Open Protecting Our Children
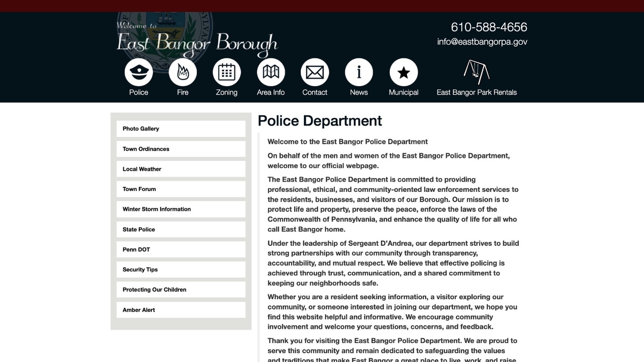Viewport: 644px width, 362px height. (181, 290)
